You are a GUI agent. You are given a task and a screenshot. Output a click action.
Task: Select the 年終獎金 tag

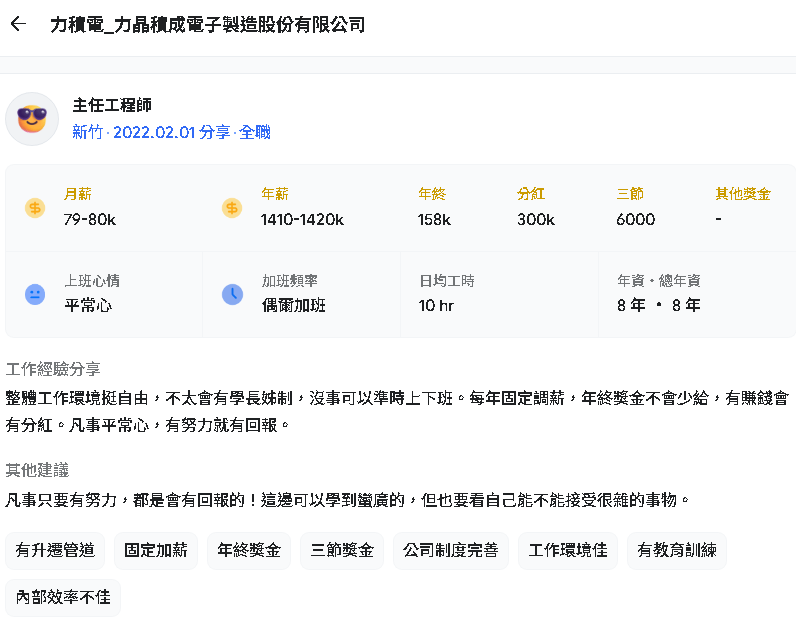click(249, 550)
